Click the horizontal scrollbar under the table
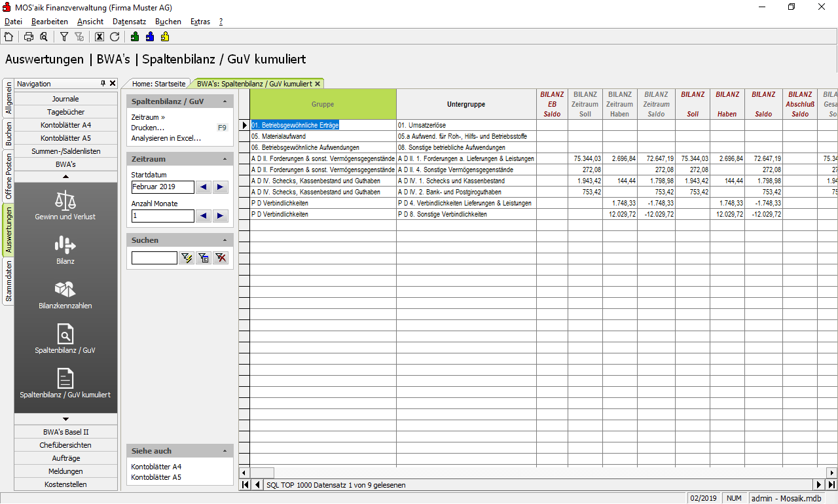Image resolution: width=838 pixels, height=504 pixels. pos(537,473)
